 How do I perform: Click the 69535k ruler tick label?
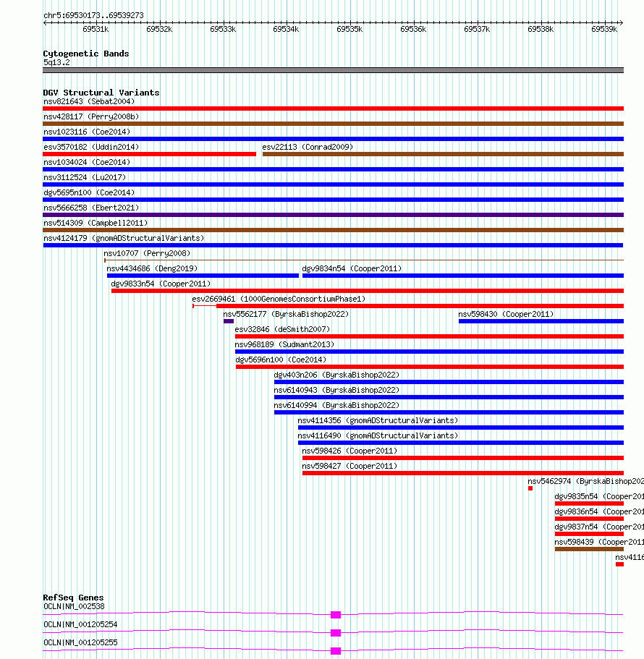tap(349, 29)
